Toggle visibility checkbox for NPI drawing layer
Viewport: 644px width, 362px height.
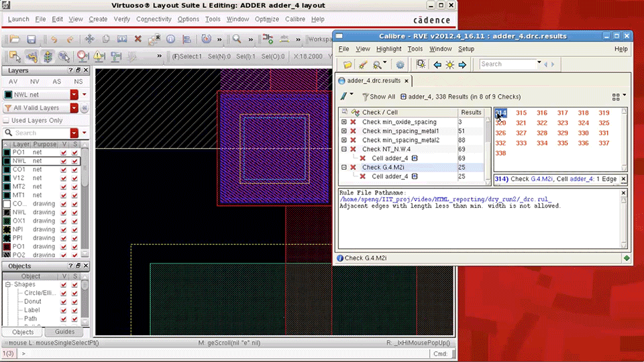64,229
